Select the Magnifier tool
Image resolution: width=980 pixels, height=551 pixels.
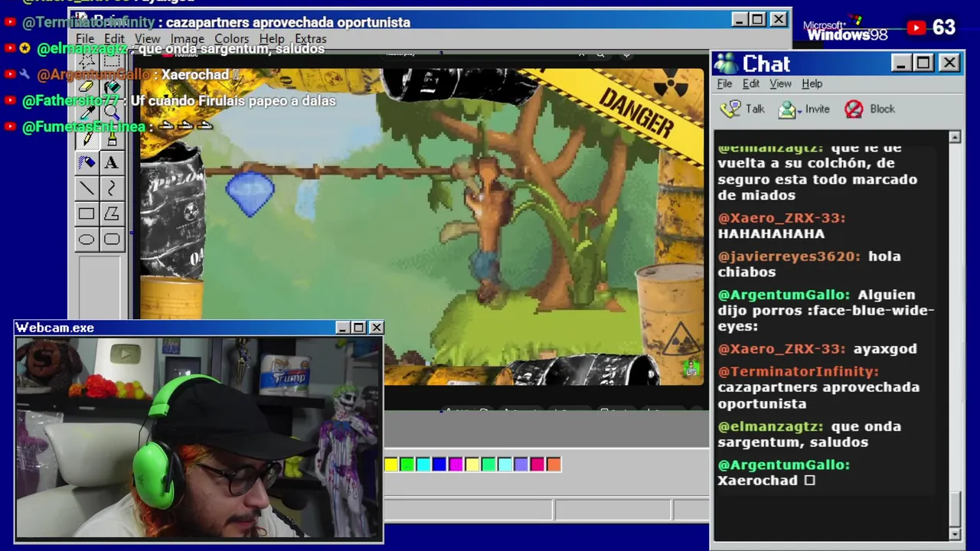point(112,112)
